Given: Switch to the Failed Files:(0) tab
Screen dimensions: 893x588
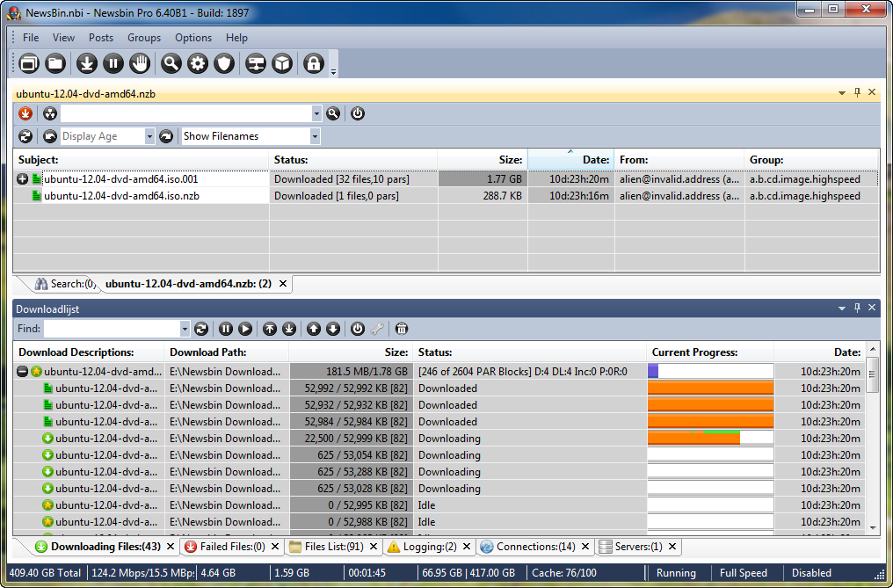Looking at the screenshot, I should (224, 547).
